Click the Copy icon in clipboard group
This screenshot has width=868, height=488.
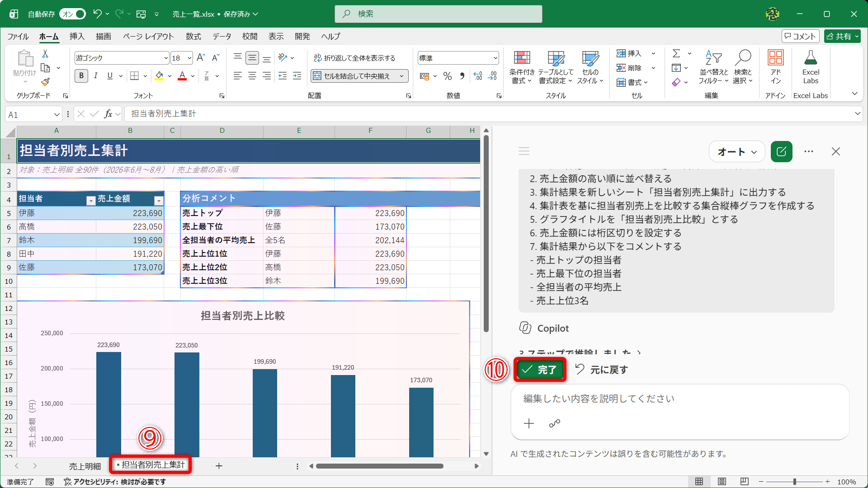[x=45, y=68]
